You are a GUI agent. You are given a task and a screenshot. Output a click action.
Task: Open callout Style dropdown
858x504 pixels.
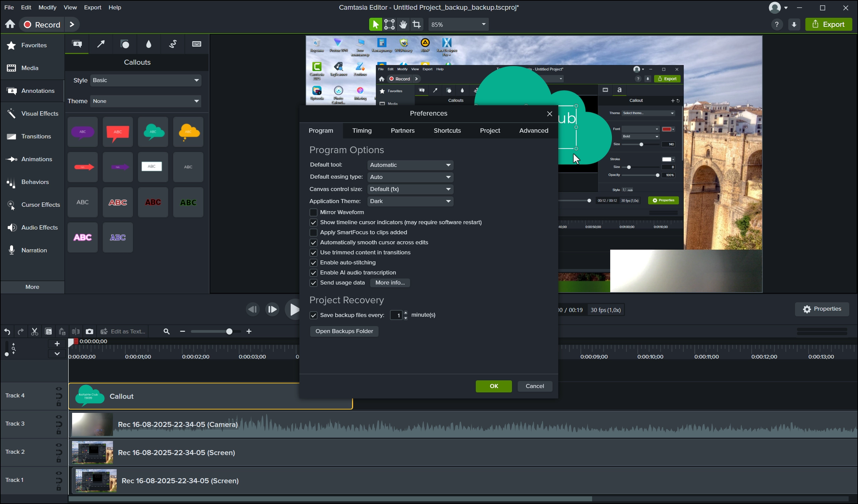click(x=146, y=80)
